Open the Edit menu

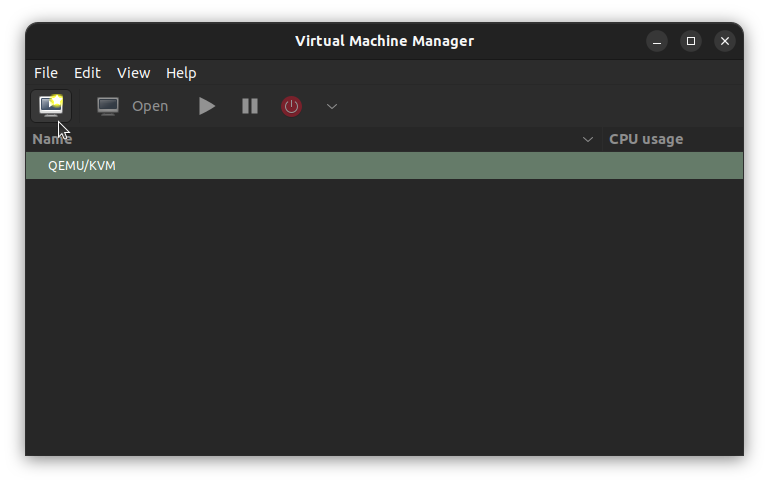point(87,73)
